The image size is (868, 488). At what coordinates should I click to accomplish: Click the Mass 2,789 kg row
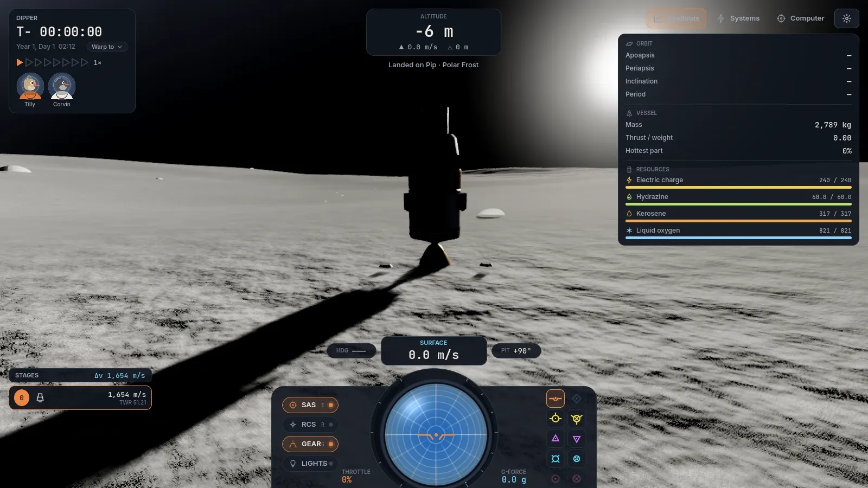pos(738,125)
